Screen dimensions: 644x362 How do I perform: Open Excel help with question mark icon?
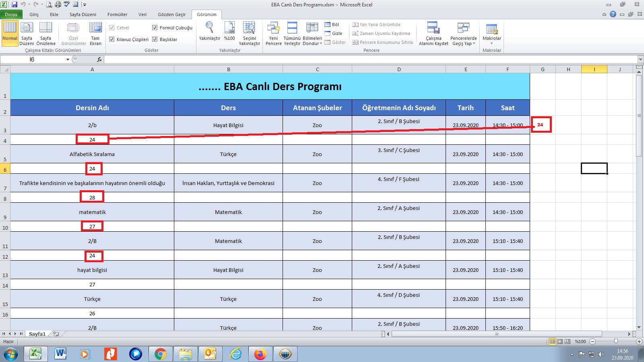[613, 14]
